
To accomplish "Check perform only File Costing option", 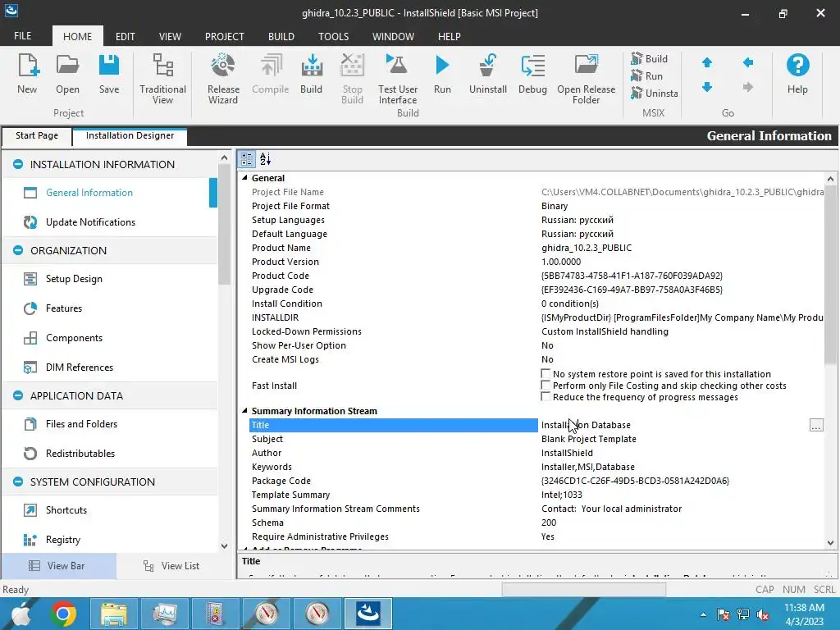I will click(546, 386).
